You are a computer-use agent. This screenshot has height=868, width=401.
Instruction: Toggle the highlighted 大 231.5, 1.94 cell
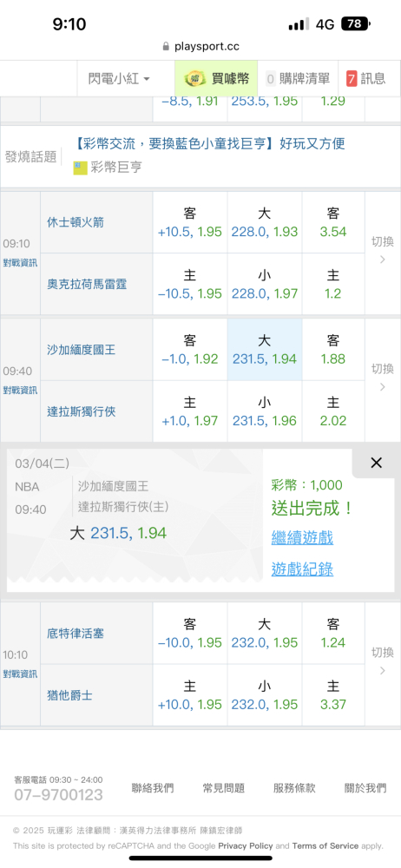[x=264, y=350]
